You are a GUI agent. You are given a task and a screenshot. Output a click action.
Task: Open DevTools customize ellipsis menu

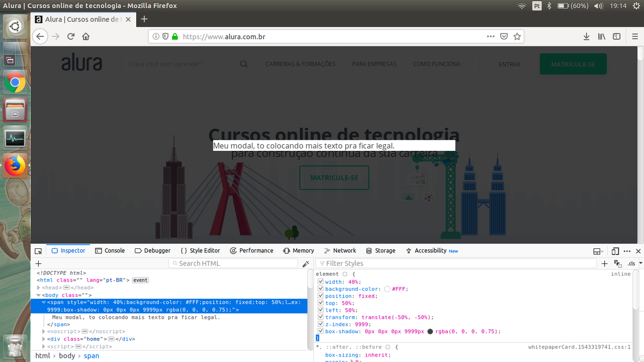[x=627, y=251]
